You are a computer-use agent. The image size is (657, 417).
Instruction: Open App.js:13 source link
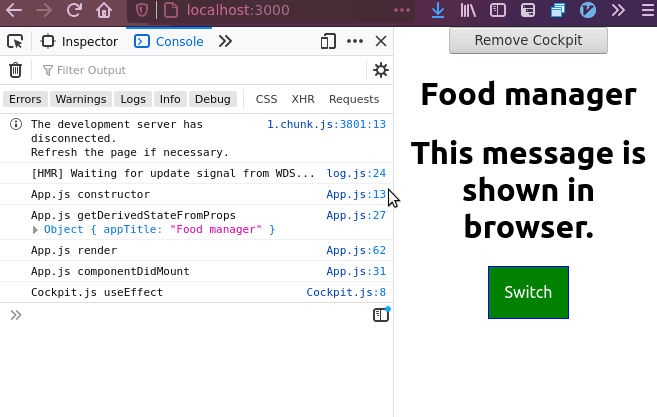coord(356,194)
